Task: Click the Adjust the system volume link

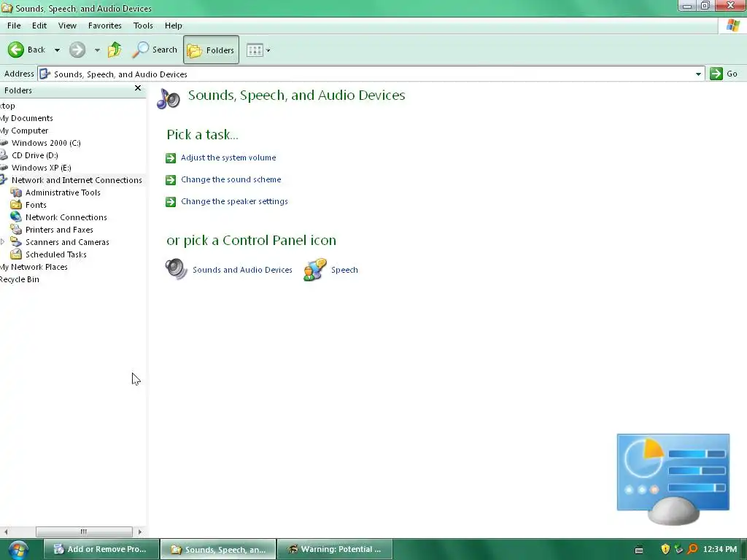Action: tap(228, 157)
